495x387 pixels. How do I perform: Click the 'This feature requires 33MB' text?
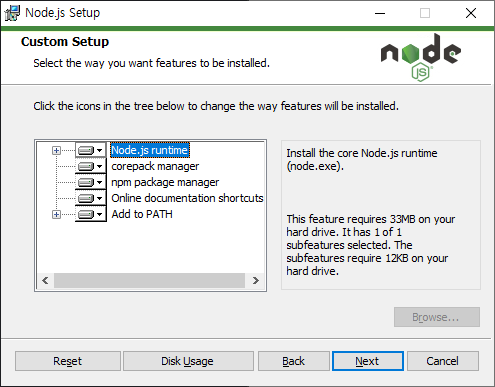click(371, 245)
